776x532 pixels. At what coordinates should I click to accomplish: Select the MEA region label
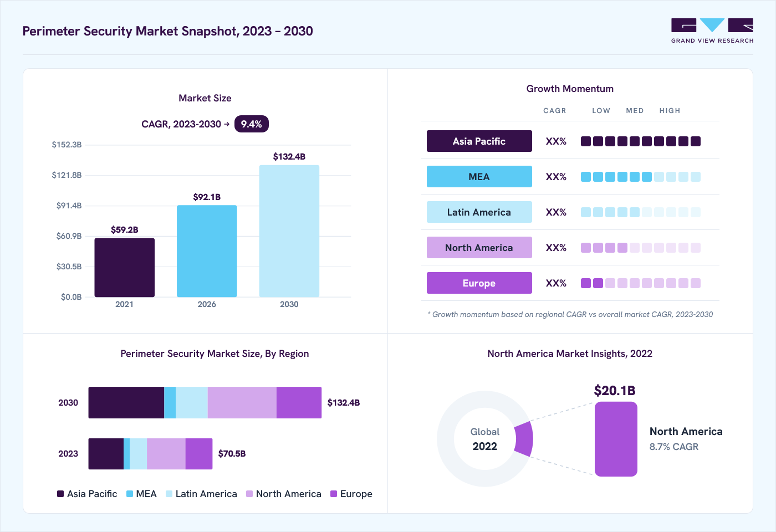(479, 177)
